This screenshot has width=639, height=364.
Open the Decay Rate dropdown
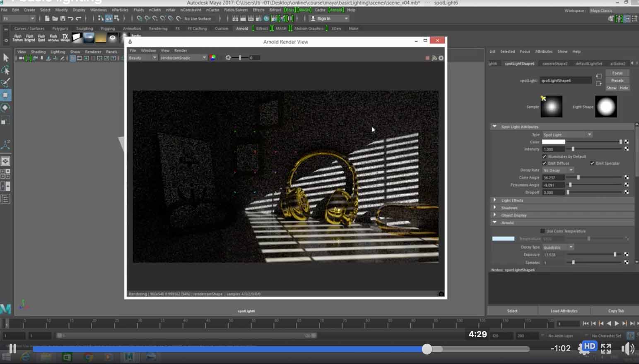coord(558,170)
